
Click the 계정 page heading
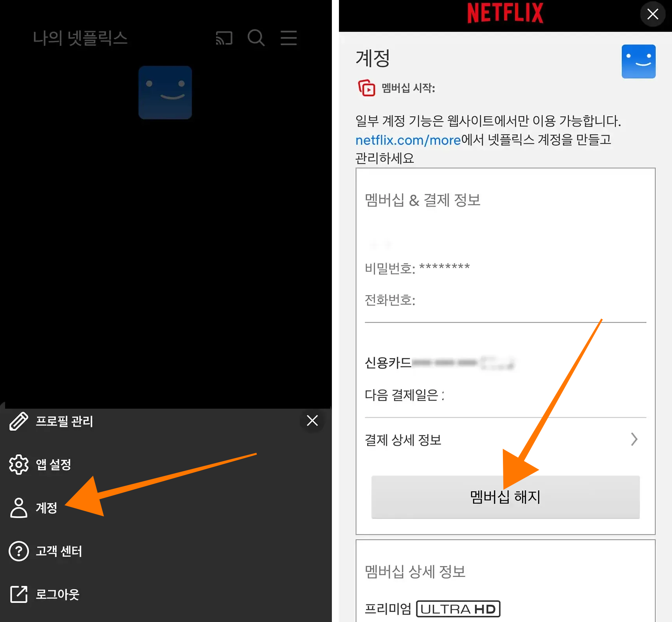point(373,58)
